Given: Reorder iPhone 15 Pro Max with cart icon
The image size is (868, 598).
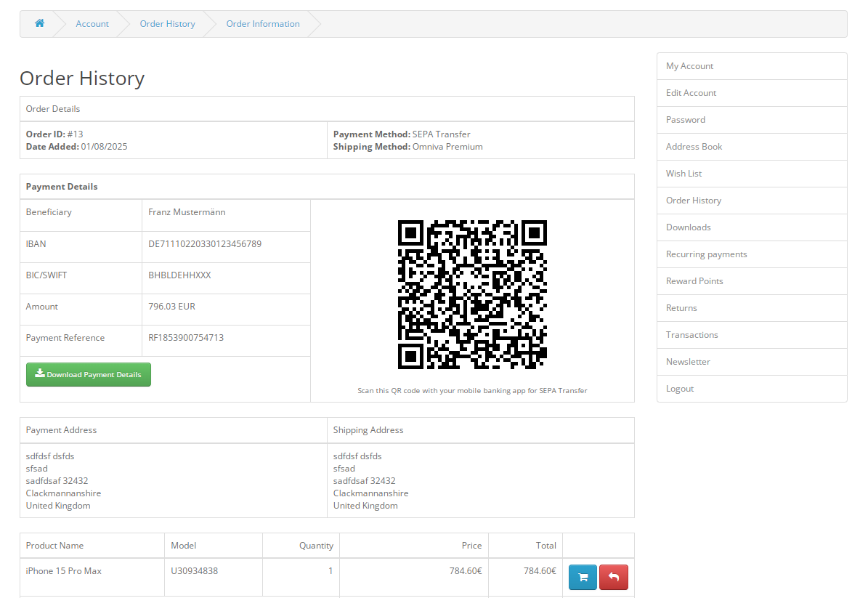Looking at the screenshot, I should click(x=583, y=577).
